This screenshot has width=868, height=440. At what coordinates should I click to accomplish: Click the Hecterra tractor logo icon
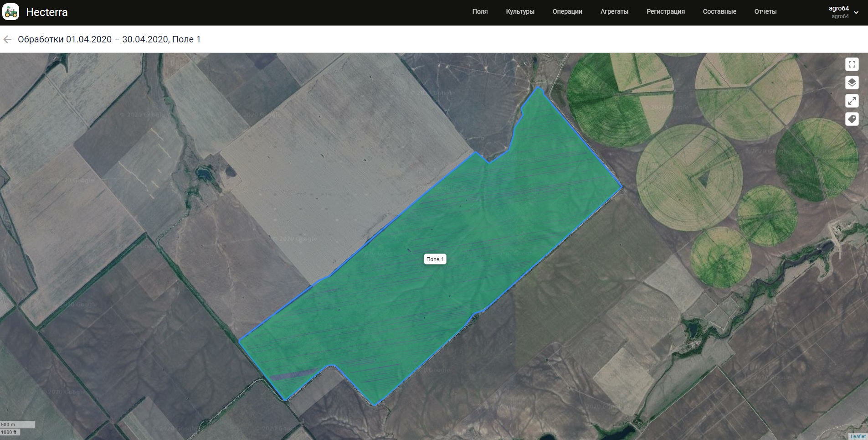tap(11, 12)
